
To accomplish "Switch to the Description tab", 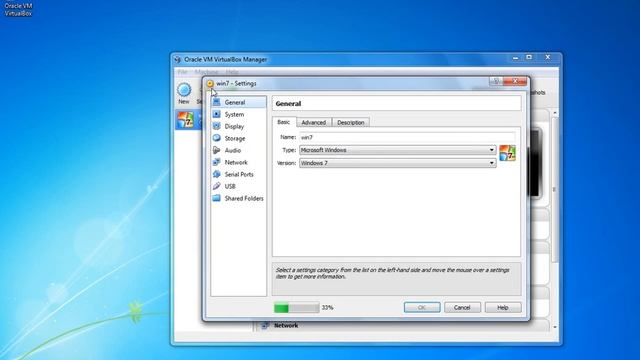I will 351,122.
